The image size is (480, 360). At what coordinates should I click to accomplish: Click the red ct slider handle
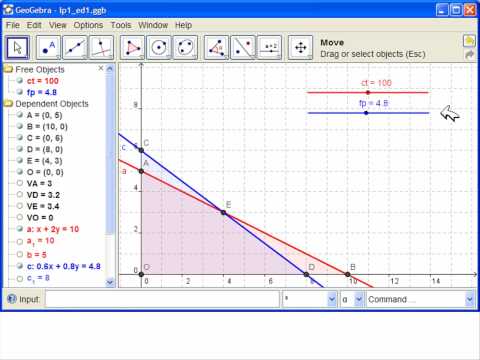click(368, 93)
